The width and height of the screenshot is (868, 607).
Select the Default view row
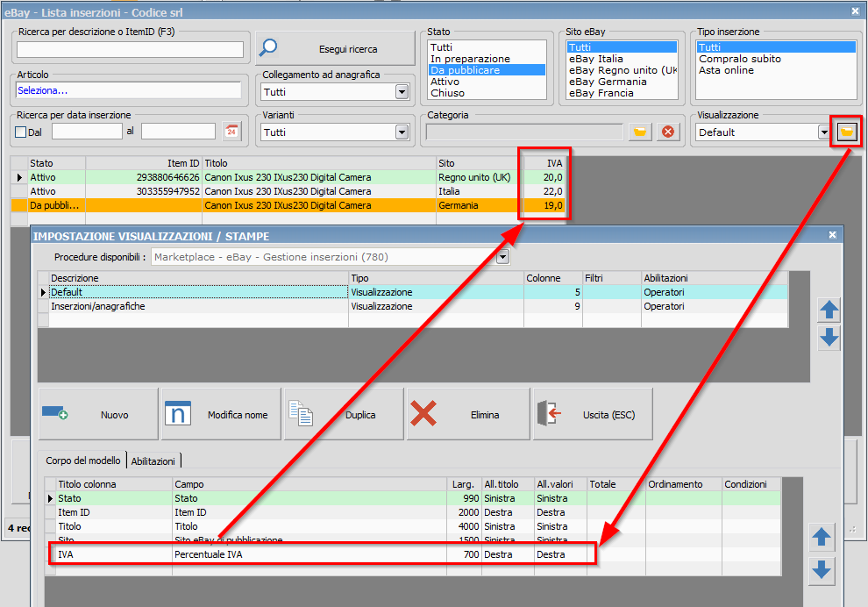[x=412, y=292]
